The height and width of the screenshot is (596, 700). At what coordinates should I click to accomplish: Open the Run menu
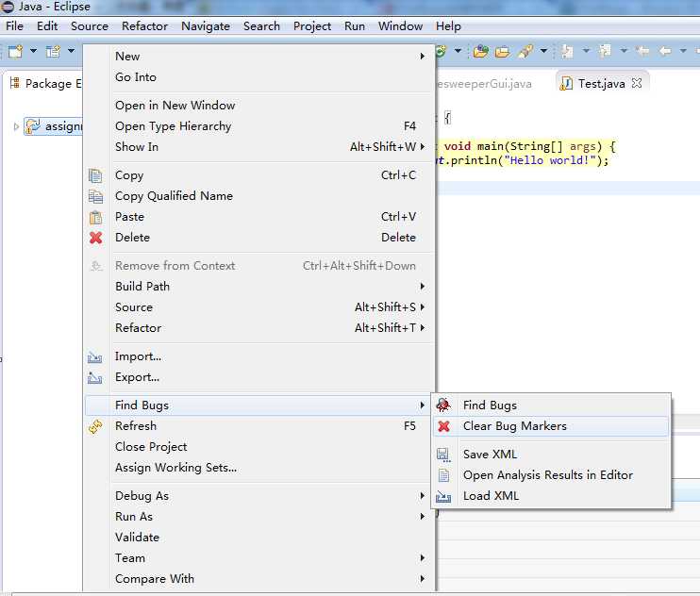pyautogui.click(x=355, y=26)
